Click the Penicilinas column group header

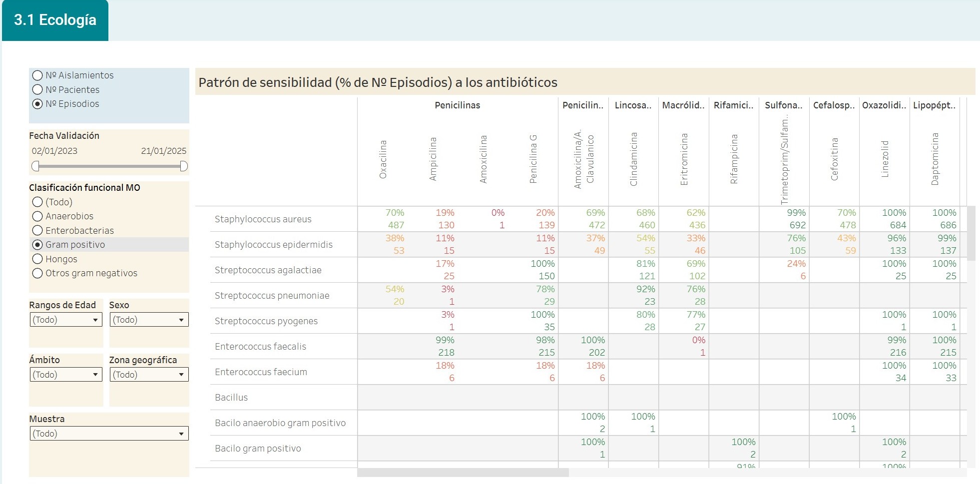coord(458,105)
